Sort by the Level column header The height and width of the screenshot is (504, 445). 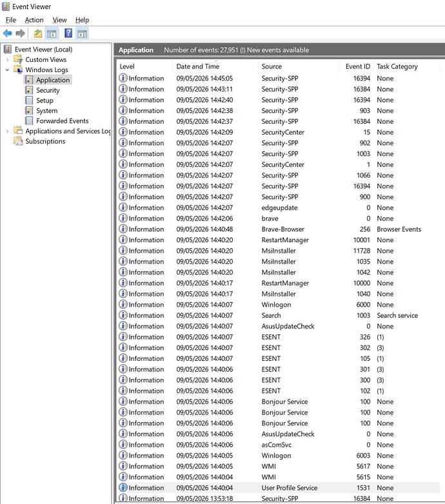[x=145, y=66]
